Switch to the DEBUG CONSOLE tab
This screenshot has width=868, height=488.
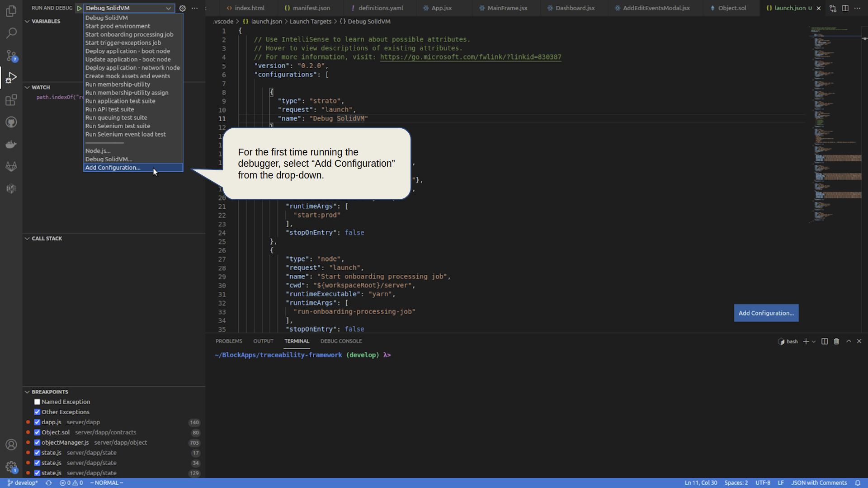(x=341, y=341)
